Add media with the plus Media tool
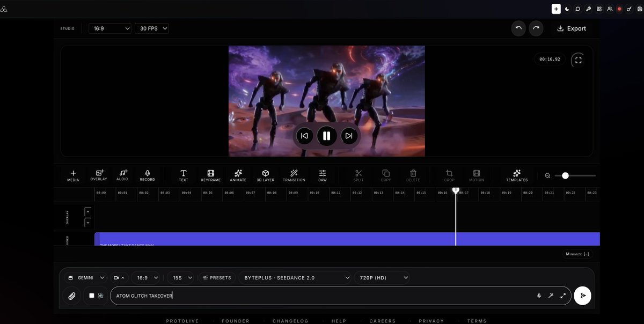 coord(73,175)
